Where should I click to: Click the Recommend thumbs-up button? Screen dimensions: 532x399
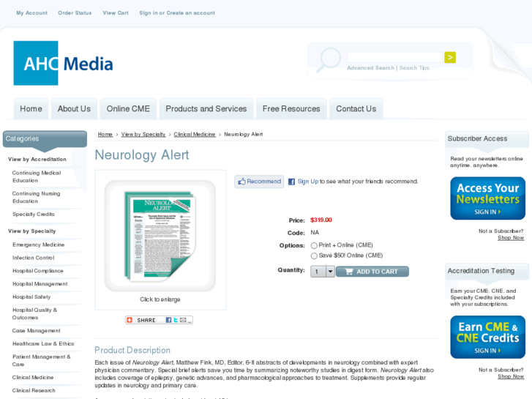pos(259,182)
